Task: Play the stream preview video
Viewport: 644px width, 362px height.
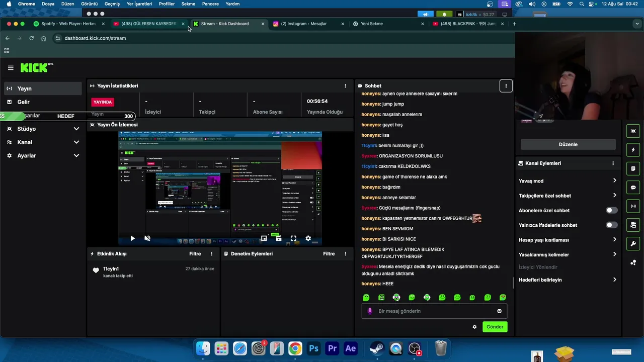Action: click(132, 238)
